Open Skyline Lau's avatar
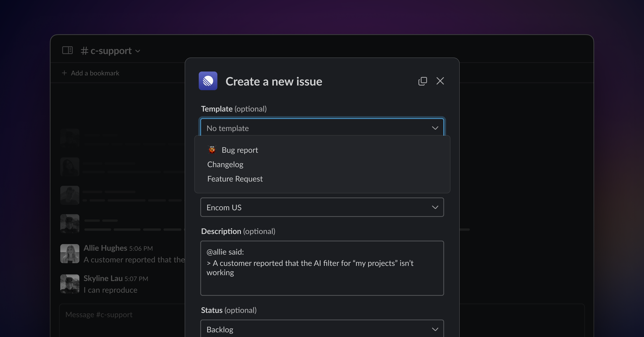Screen dimensions: 644x337 tap(70, 284)
